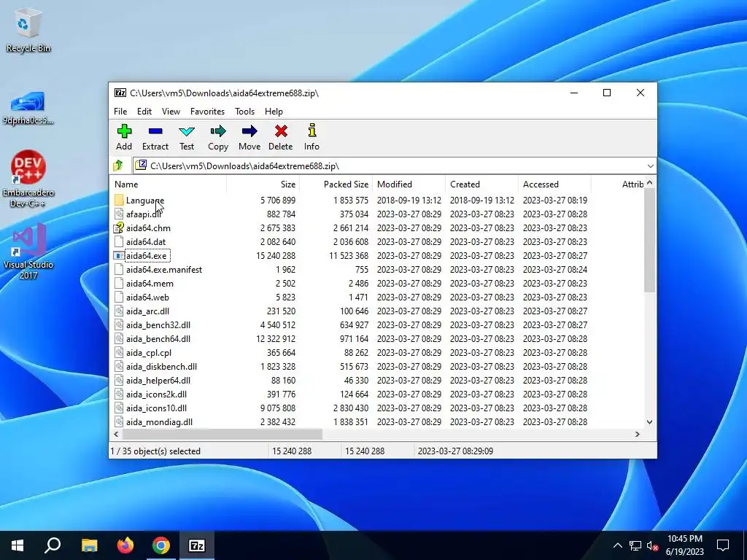This screenshot has height=560, width=747.
Task: Click the Extract toolbar icon
Action: (155, 131)
